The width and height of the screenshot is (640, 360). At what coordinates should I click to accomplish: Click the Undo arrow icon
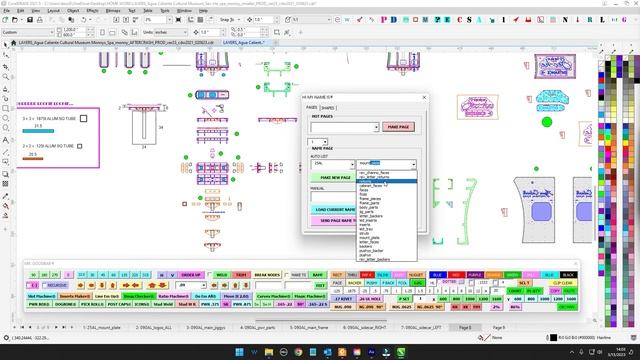[x=84, y=20]
